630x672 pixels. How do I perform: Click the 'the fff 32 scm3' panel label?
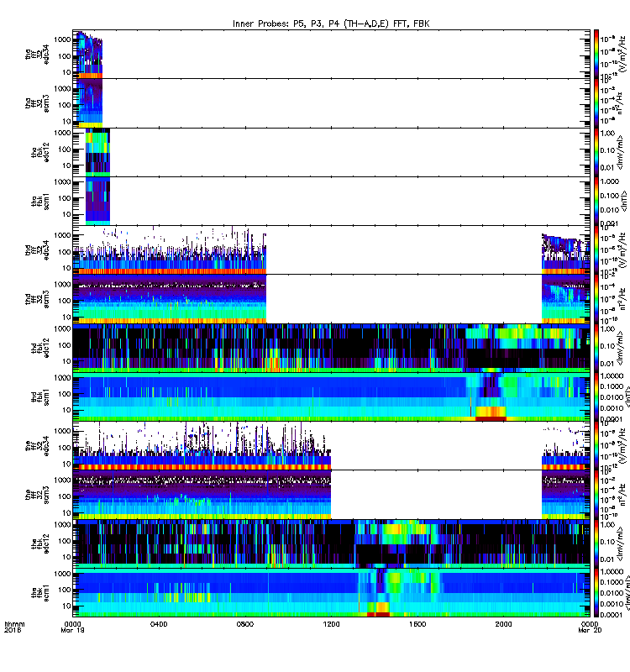(x=37, y=495)
